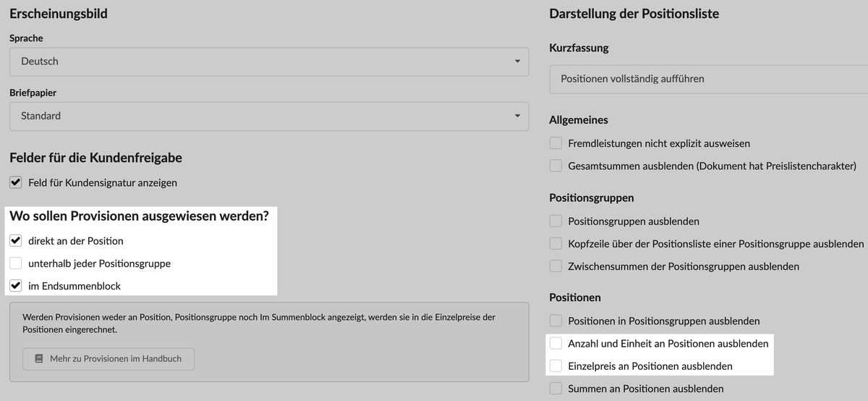Open the Sprache dropdown showing Deutsch
This screenshot has height=401, width=868.
269,62
